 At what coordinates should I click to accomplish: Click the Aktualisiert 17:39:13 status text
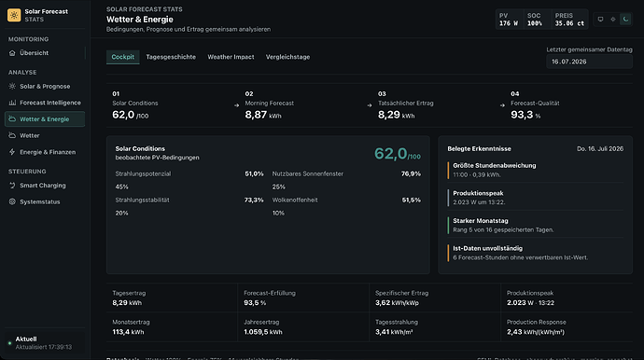pos(44,347)
